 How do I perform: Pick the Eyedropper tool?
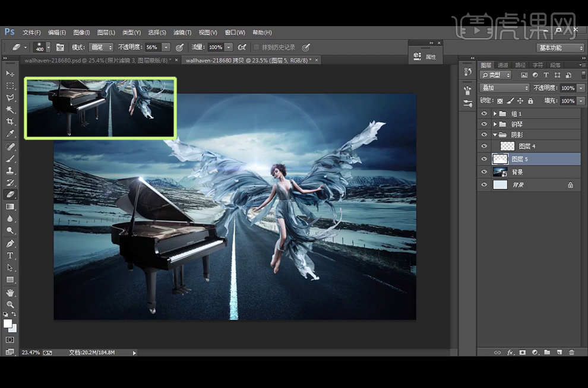click(10, 134)
